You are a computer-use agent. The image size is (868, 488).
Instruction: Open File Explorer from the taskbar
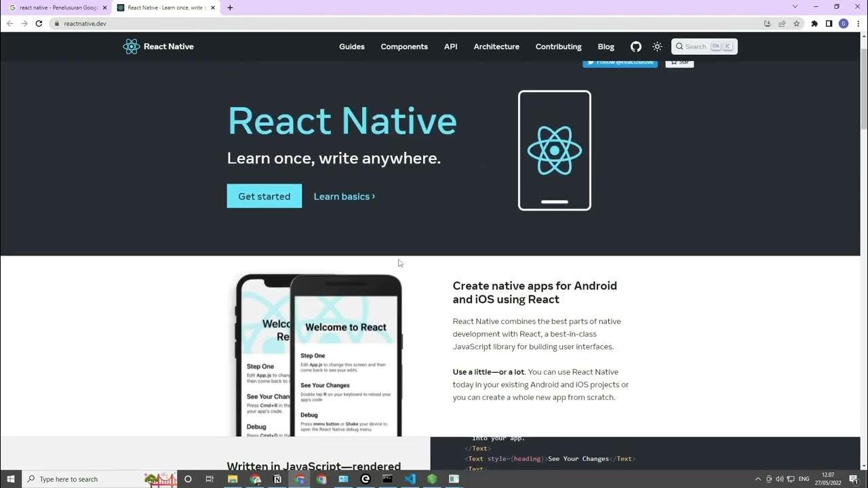[x=233, y=479]
